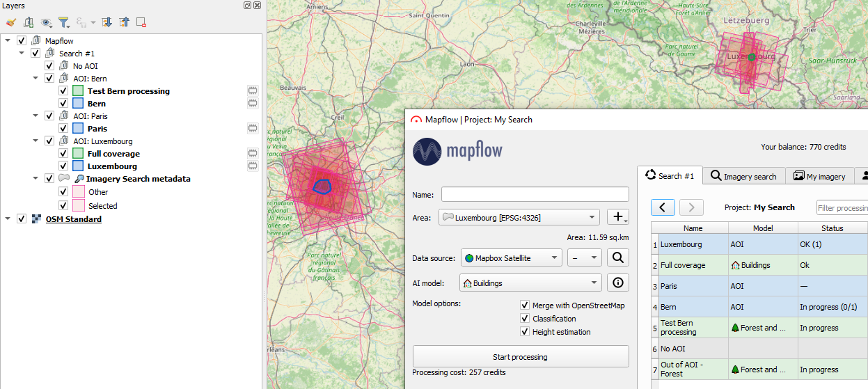Screen dimensions: 868x389
Task: Click the Collapse All layers icon
Action: (x=124, y=22)
